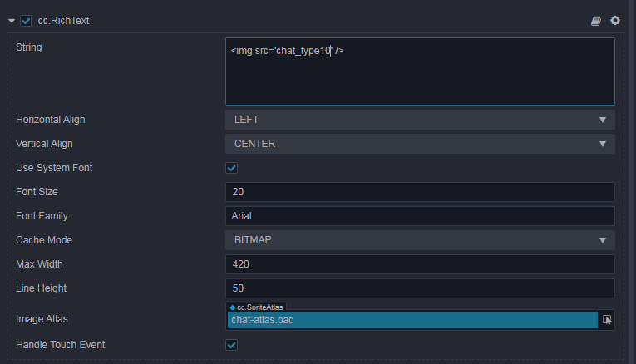Click the Line Height value field
This screenshot has width=636, height=364.
420,288
